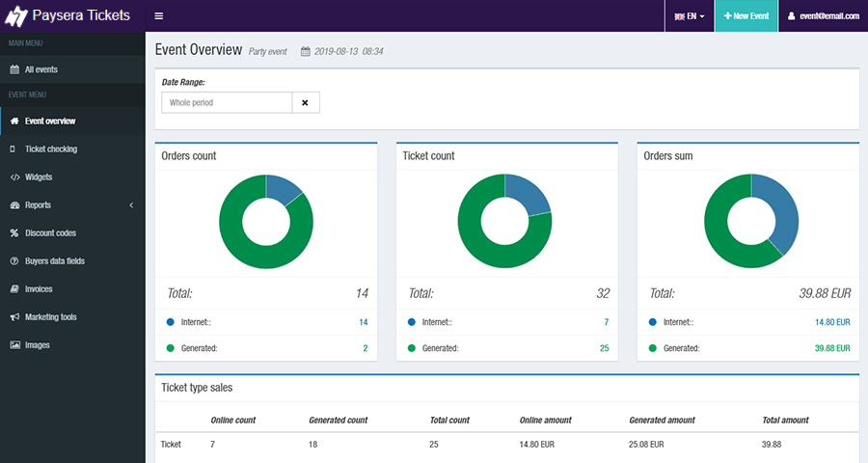
Task: Click the Invoices book icon
Action: [x=14, y=289]
